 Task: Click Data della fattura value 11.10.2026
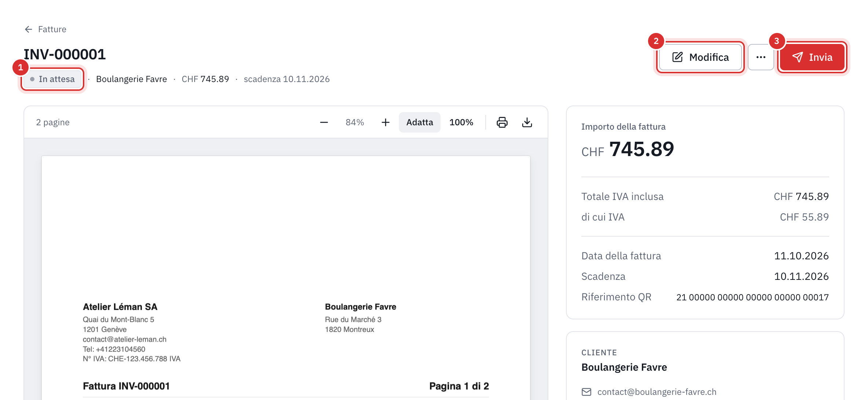[x=801, y=256]
